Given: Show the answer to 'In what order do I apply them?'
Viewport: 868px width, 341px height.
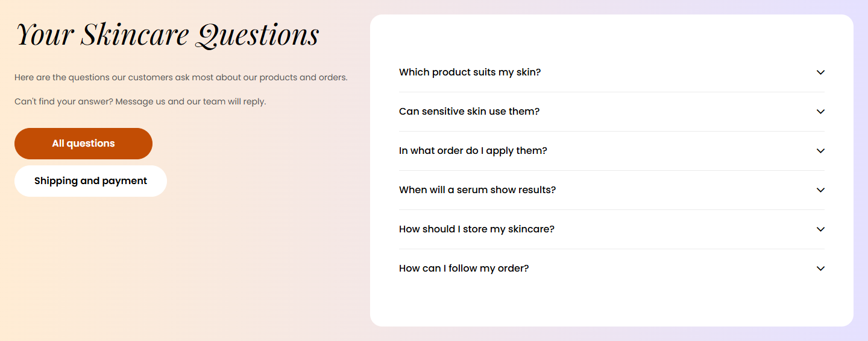Looking at the screenshot, I should tap(612, 151).
